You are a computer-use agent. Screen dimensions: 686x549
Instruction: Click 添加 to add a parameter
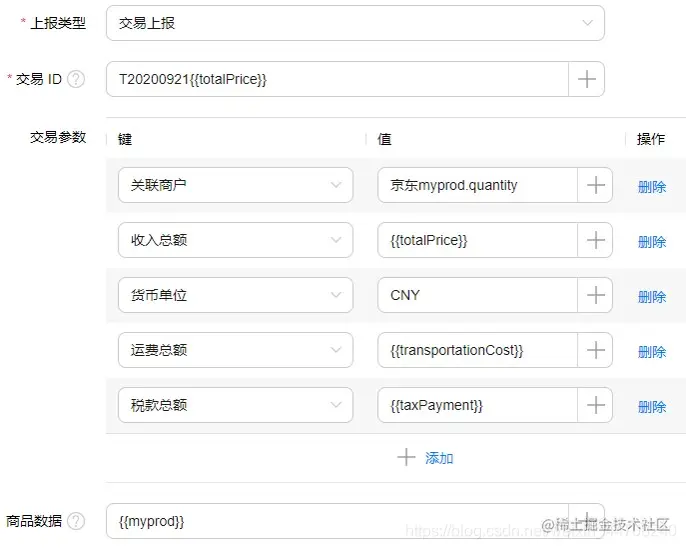425,458
